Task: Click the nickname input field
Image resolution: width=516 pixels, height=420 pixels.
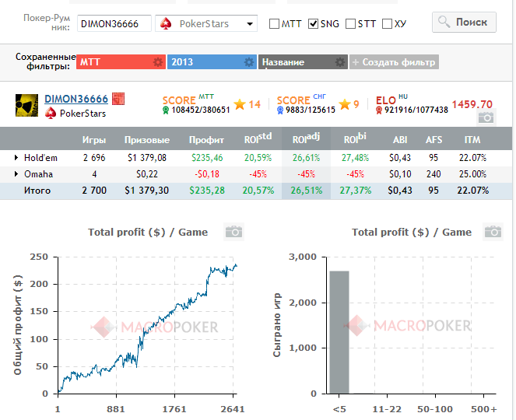Action: click(x=115, y=24)
